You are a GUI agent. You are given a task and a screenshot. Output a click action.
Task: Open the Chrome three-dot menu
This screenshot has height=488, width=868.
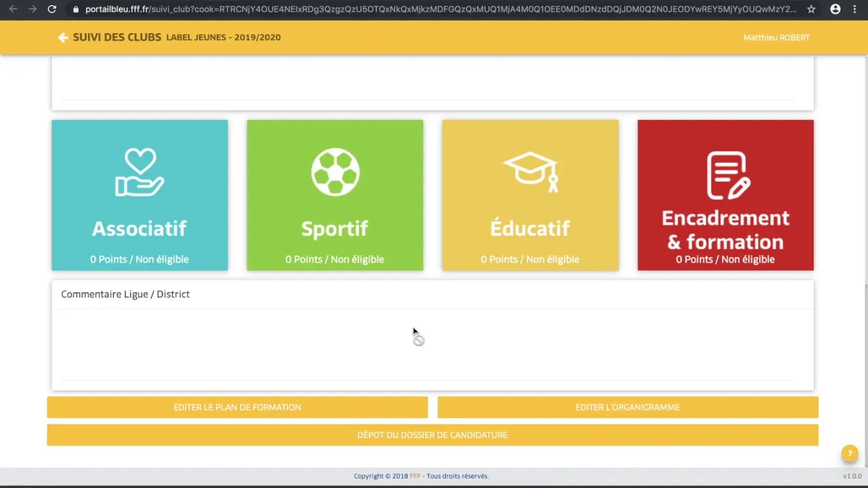854,9
